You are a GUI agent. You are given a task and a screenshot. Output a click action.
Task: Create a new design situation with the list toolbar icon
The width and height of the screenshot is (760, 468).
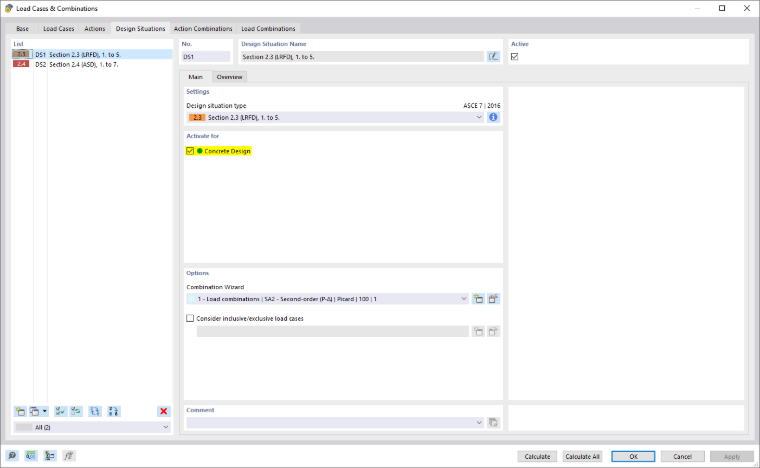[x=20, y=411]
